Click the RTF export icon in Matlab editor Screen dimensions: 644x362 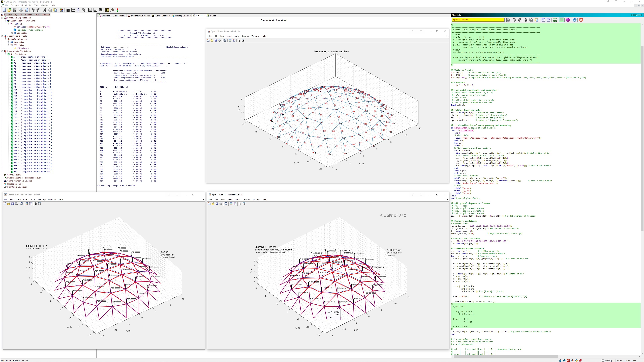[555, 20]
